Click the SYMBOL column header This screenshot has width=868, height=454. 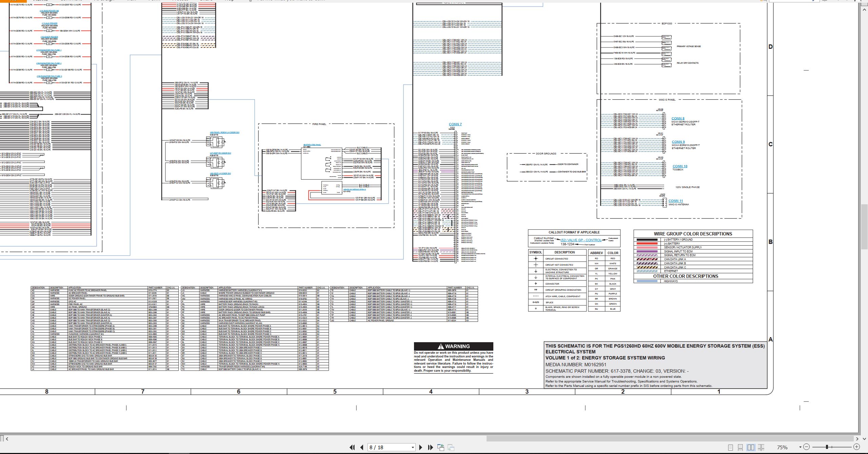536,252
